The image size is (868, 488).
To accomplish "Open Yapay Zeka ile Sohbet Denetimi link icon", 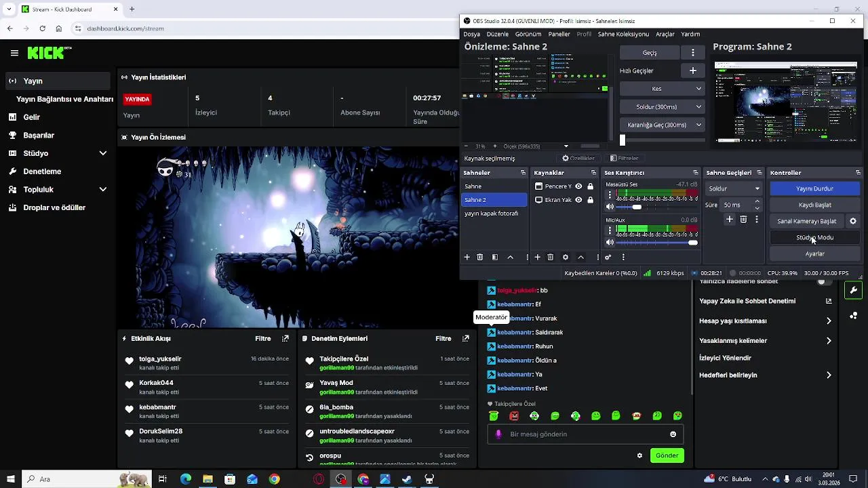I will [x=829, y=301].
